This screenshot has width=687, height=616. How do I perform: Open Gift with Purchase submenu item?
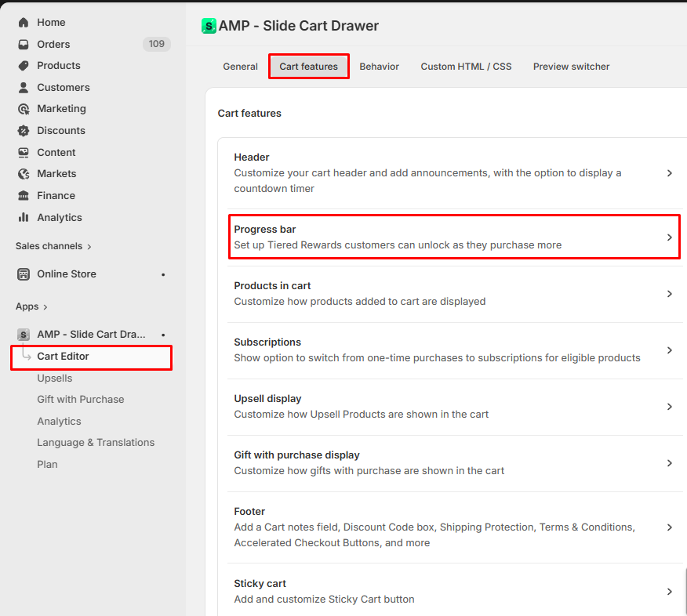pyautogui.click(x=81, y=399)
